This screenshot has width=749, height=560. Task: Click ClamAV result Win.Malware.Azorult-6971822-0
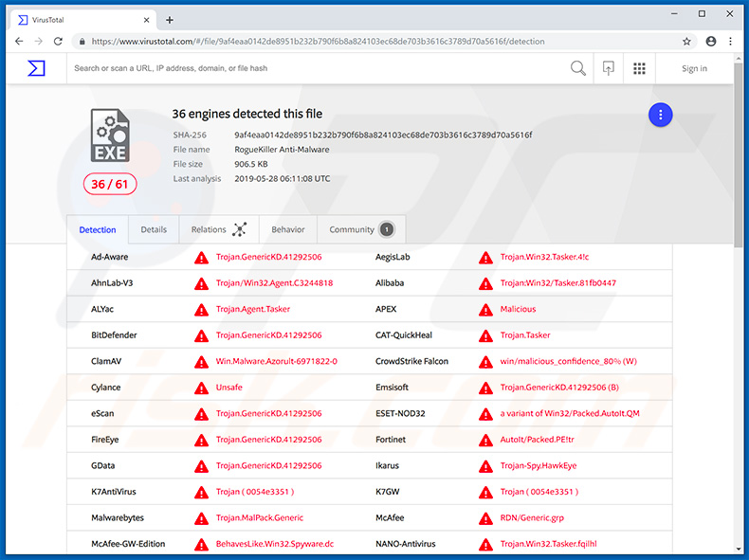click(277, 361)
